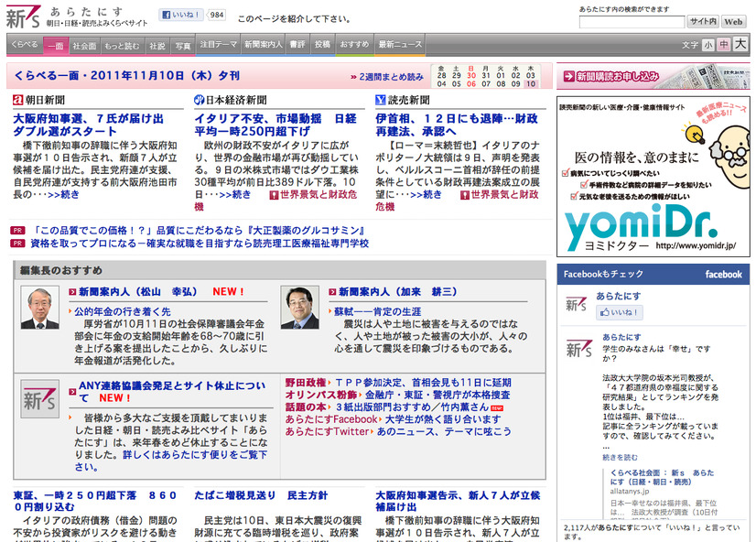Viewport: 756px width, 542px height.
Task: Open 最新ニュース in navigation bar
Action: coord(400,44)
